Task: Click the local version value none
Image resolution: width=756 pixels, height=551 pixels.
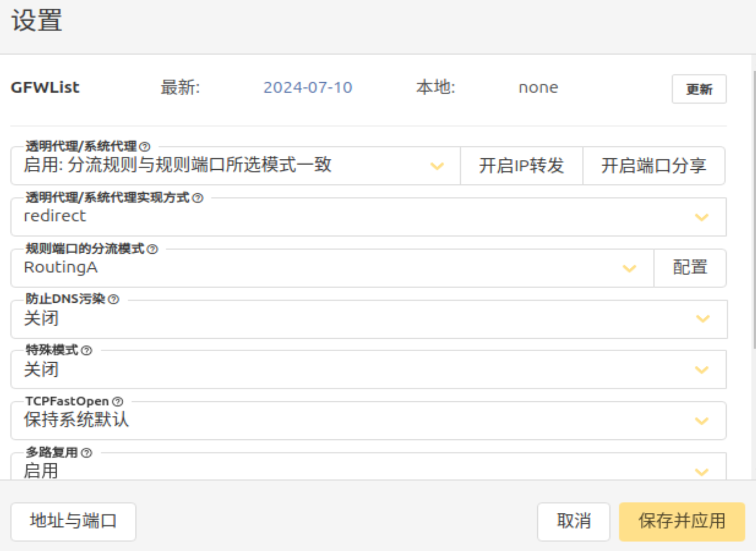Action: (538, 88)
